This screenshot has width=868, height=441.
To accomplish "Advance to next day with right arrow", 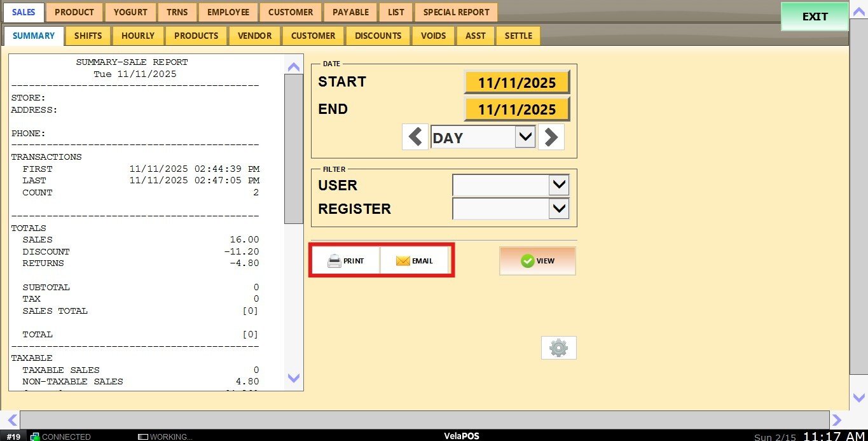I will 551,137.
